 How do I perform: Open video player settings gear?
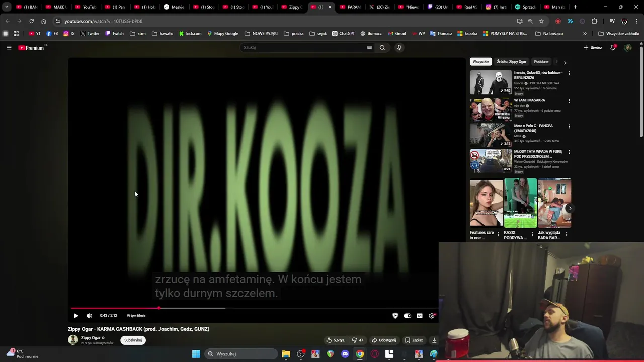432,316
